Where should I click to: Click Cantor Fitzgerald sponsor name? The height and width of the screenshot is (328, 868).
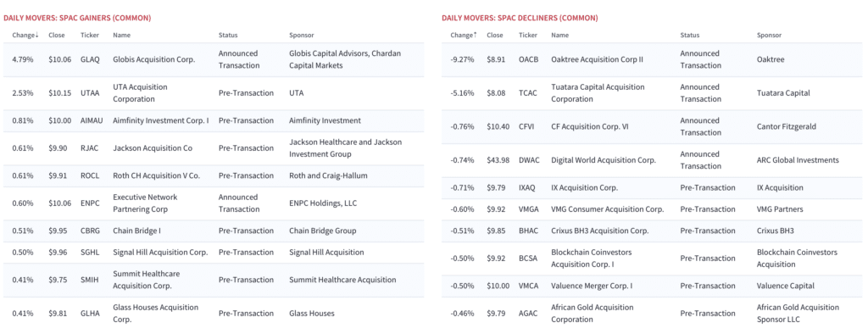pos(786,126)
